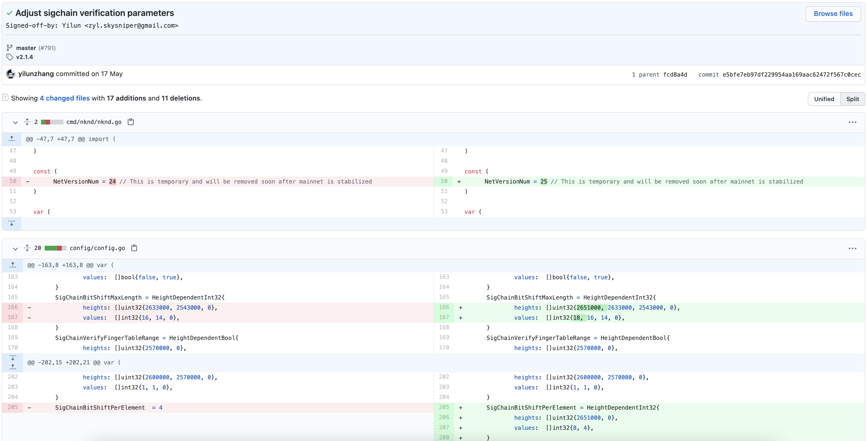
Task: Click yilunzhang avatar image
Action: coord(11,74)
